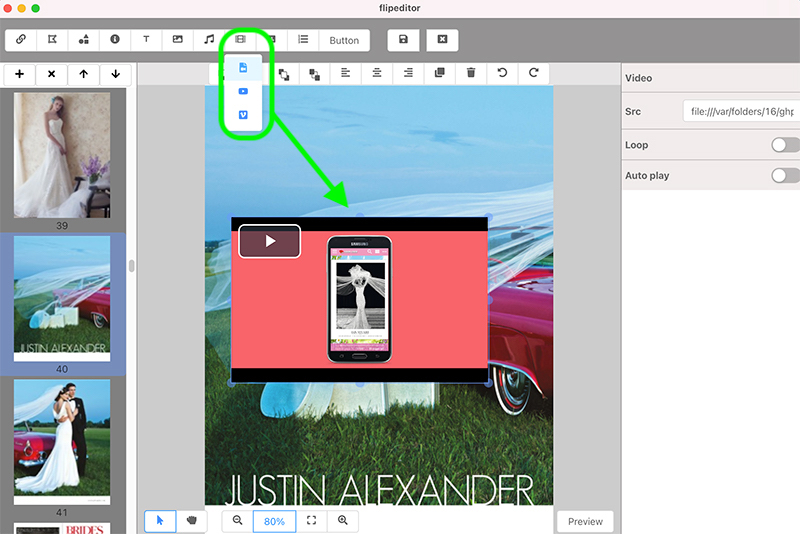Image resolution: width=800 pixels, height=534 pixels.
Task: Click the numbered list tool icon
Action: point(303,39)
